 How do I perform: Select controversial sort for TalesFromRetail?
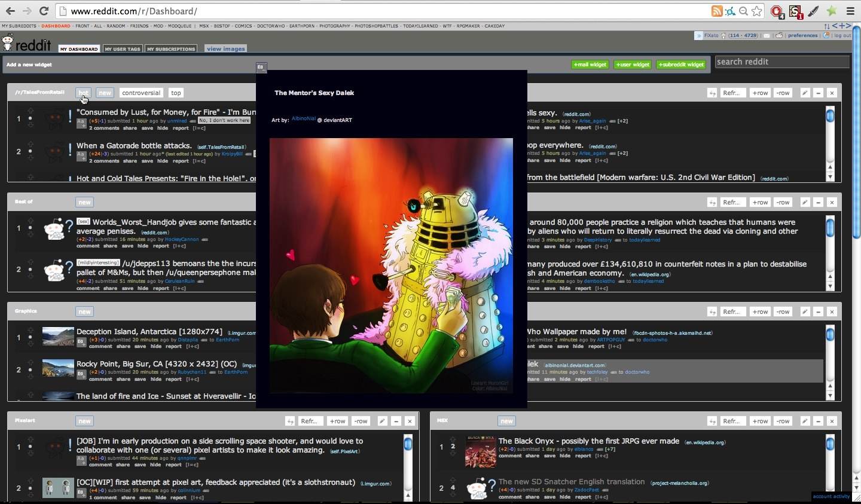pos(141,93)
